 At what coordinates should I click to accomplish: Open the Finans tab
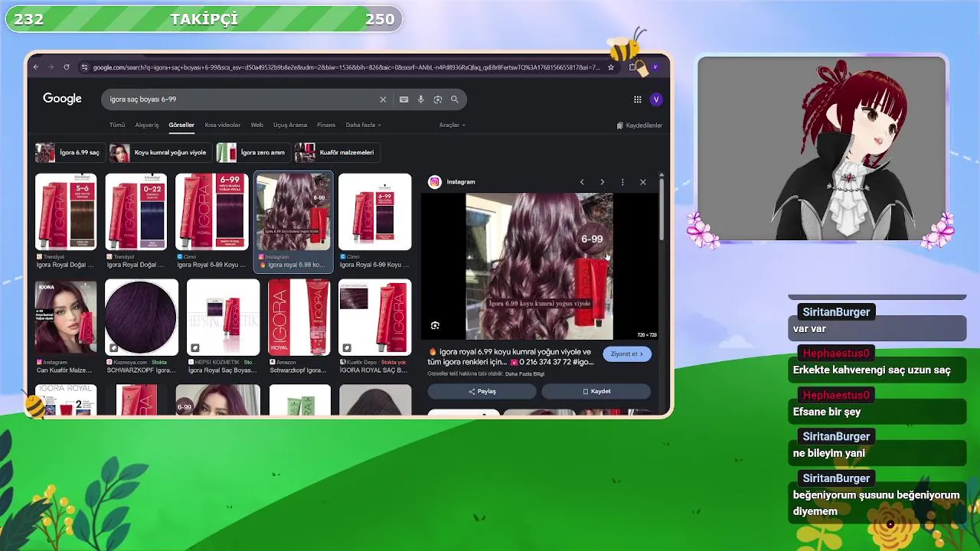point(326,125)
